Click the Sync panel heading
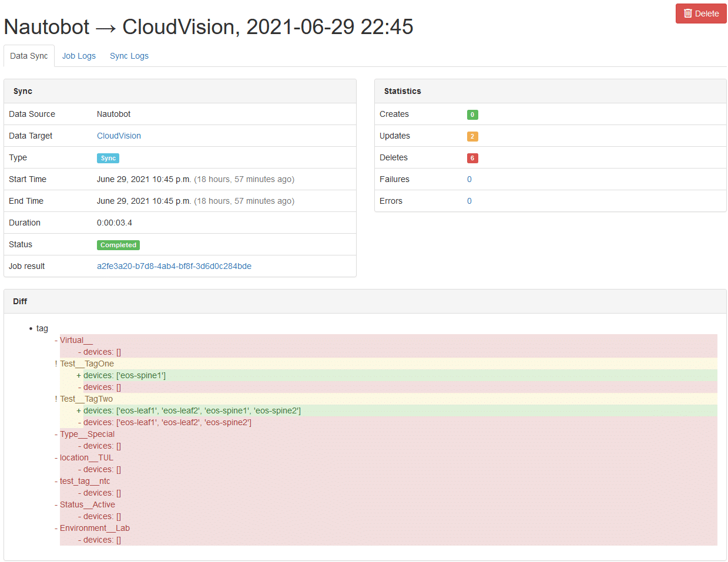 coord(180,91)
